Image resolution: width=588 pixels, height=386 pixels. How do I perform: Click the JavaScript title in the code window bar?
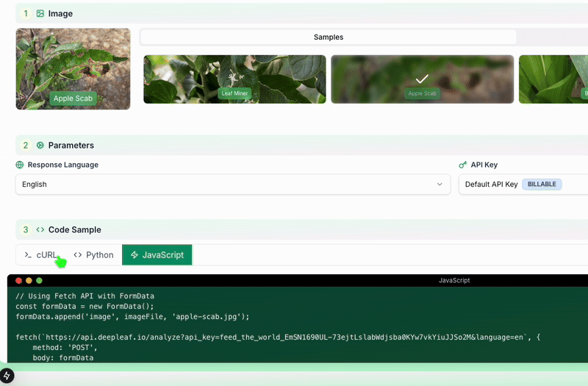coord(454,281)
